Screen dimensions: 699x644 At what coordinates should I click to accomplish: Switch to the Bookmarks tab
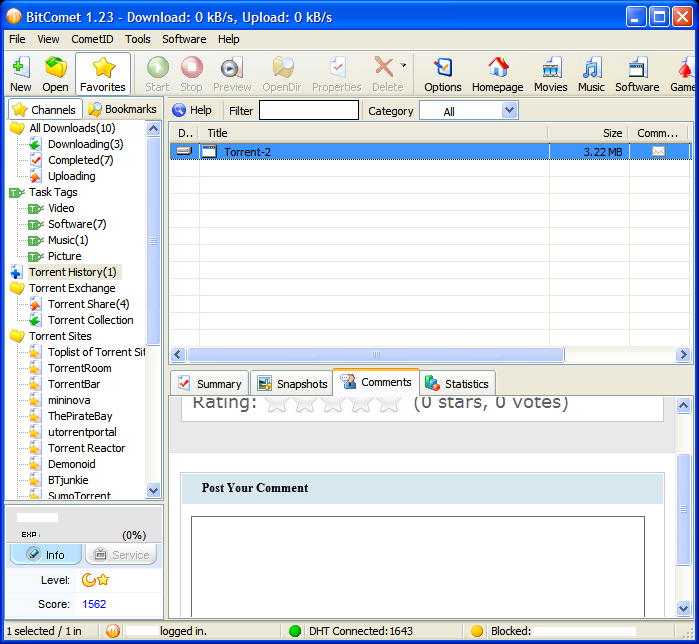pos(122,109)
